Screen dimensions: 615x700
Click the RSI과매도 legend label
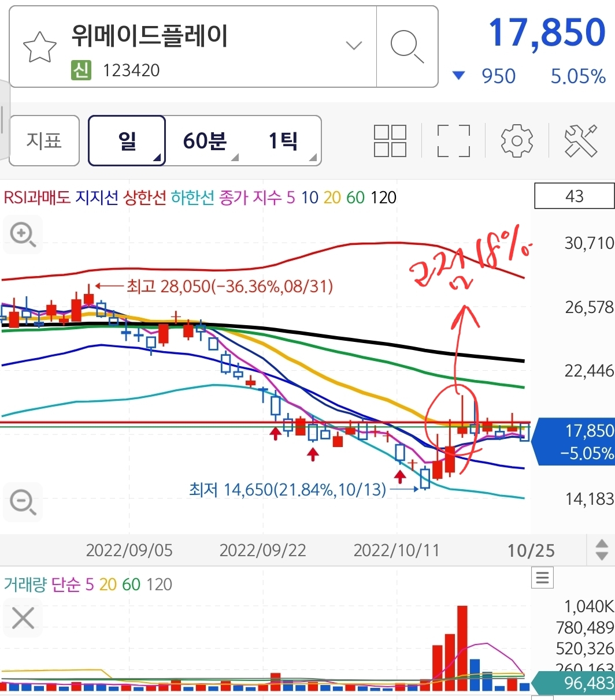(37, 198)
